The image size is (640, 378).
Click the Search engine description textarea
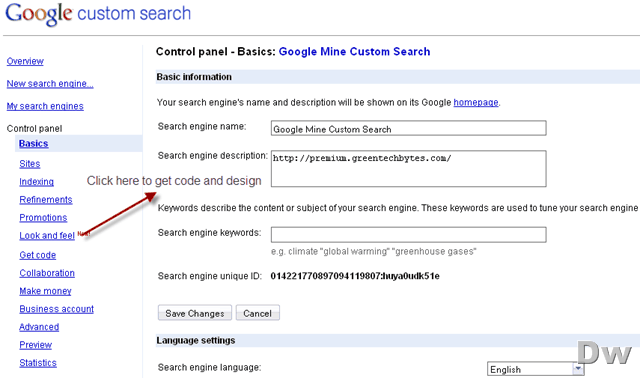click(x=409, y=169)
